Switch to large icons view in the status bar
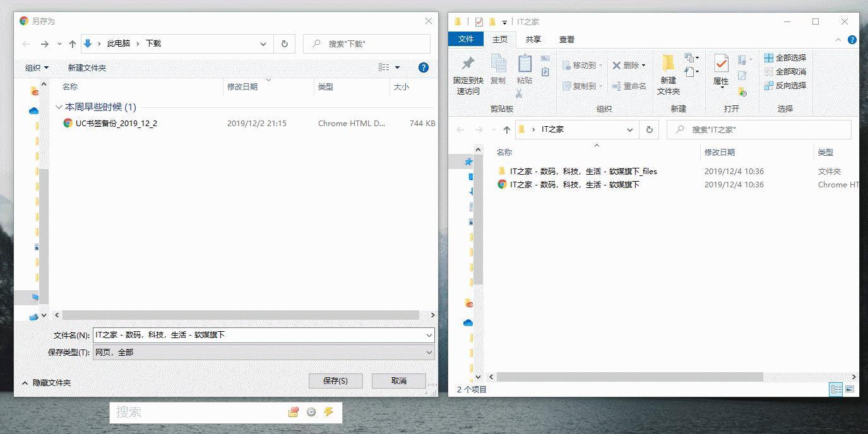 850,389
